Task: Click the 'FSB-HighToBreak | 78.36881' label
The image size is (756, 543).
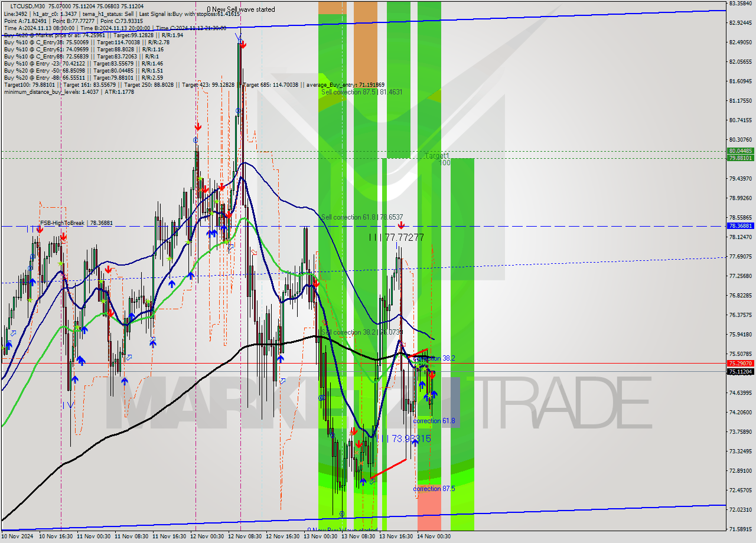Action: [76, 223]
